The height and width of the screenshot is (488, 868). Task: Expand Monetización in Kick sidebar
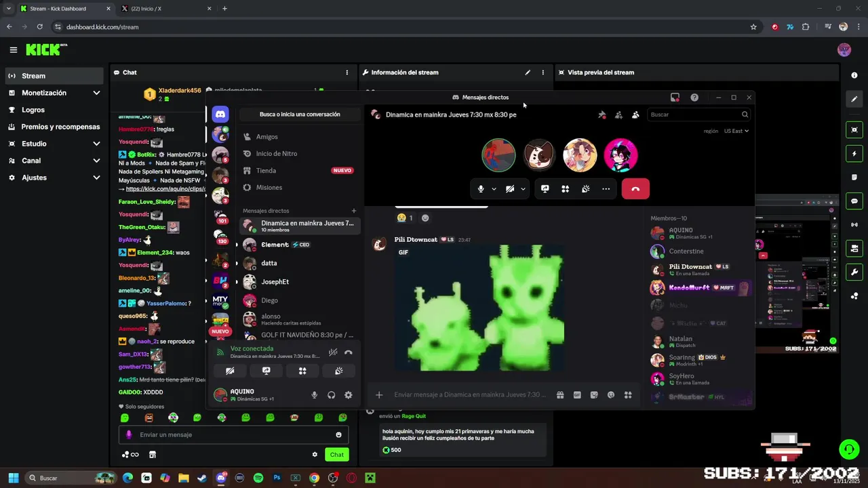[x=96, y=93]
